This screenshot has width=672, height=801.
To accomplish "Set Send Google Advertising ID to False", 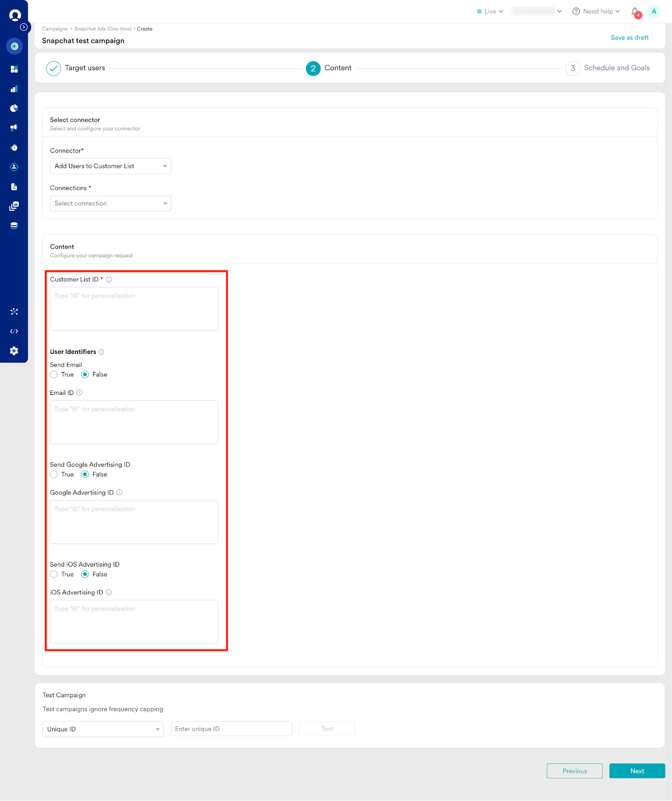I will (85, 474).
